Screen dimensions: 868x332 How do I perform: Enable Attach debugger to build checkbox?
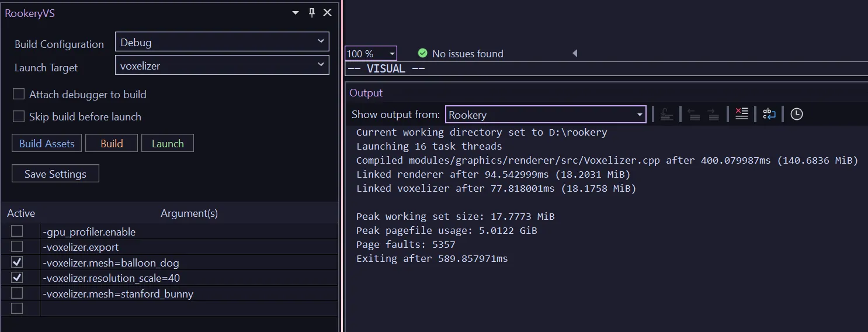pos(19,94)
